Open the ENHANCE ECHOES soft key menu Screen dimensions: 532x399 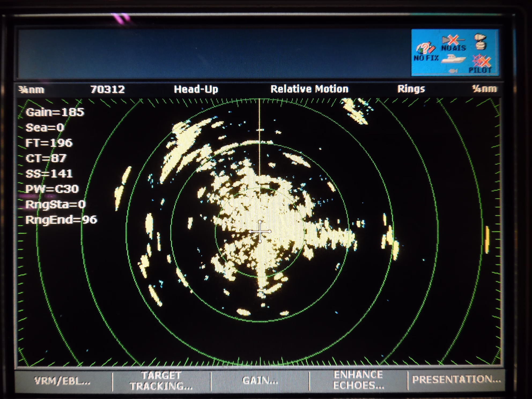(x=358, y=380)
